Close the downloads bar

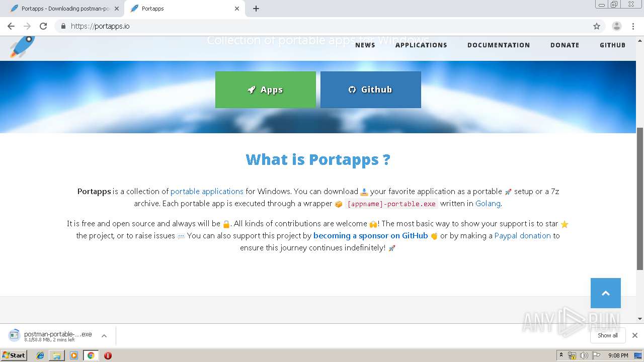coord(635,335)
